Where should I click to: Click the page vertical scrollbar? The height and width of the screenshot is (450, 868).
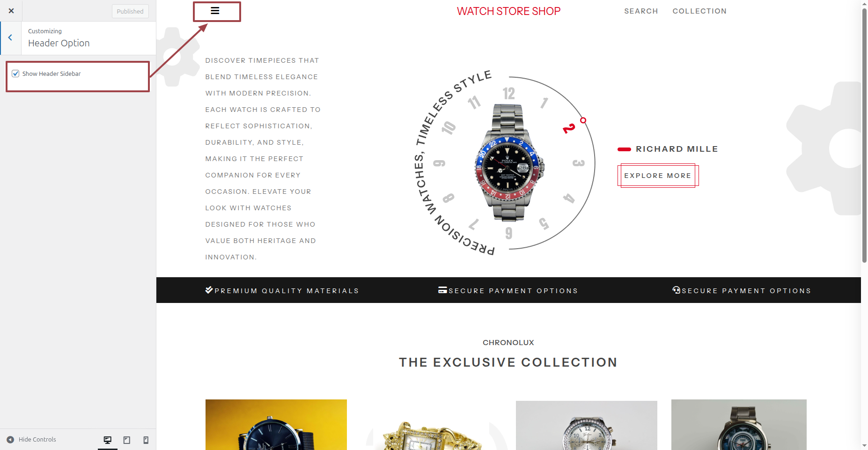[864, 136]
